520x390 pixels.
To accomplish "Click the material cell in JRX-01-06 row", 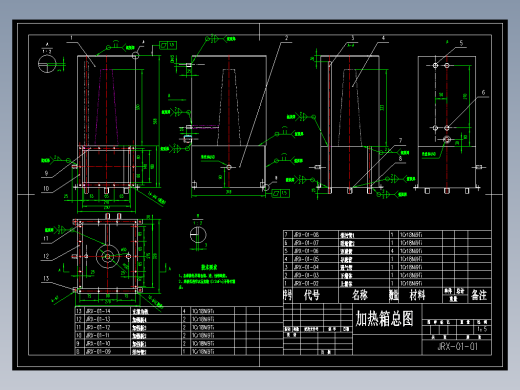I will pos(411,251).
